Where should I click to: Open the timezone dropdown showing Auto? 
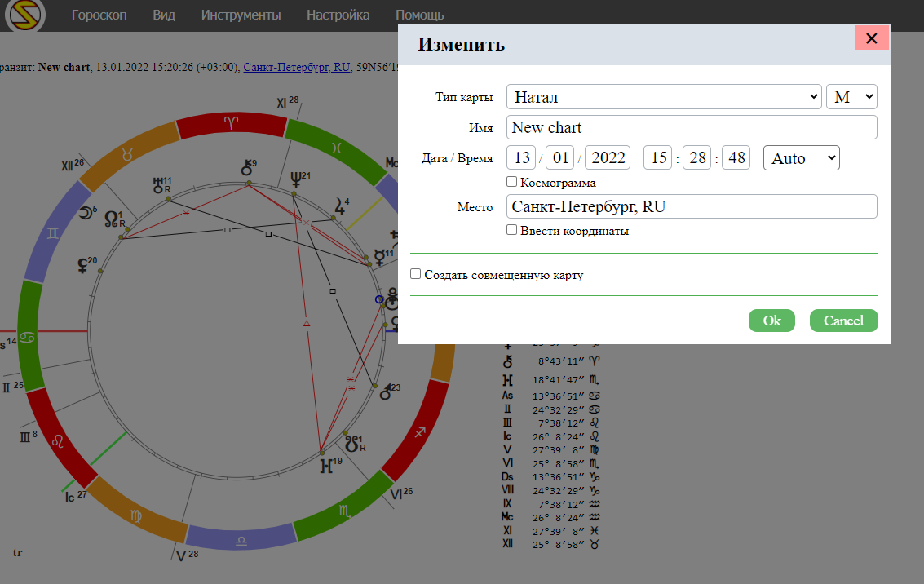[802, 158]
